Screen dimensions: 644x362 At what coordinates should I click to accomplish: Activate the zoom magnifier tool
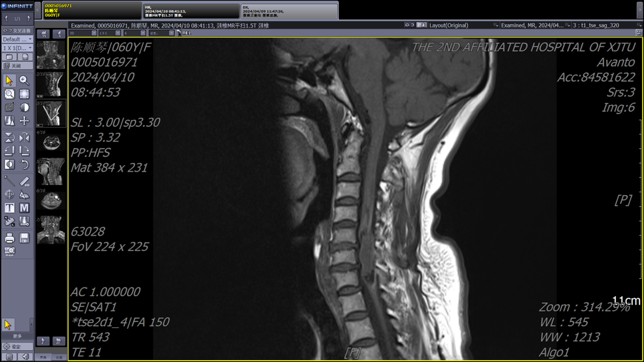(x=24, y=81)
